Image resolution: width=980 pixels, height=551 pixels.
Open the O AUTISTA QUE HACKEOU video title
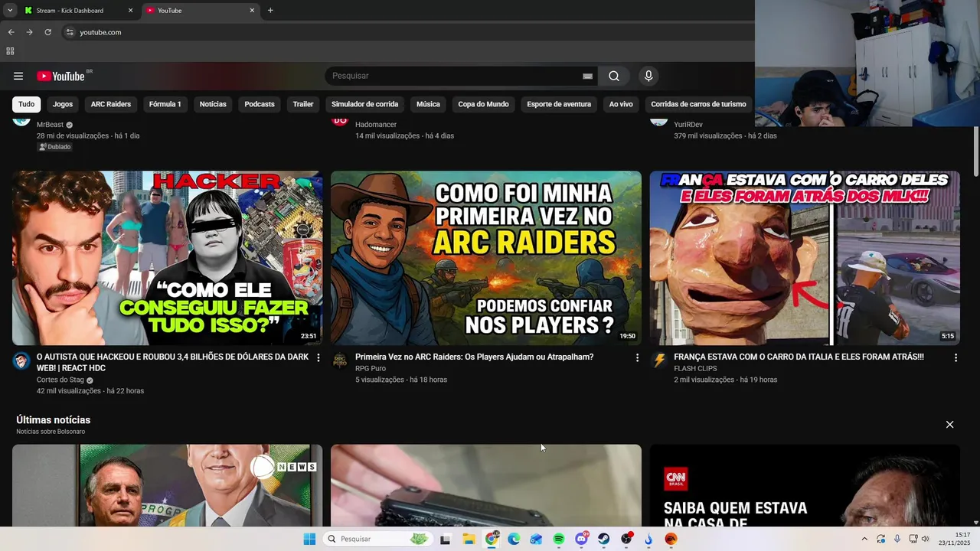coord(172,363)
